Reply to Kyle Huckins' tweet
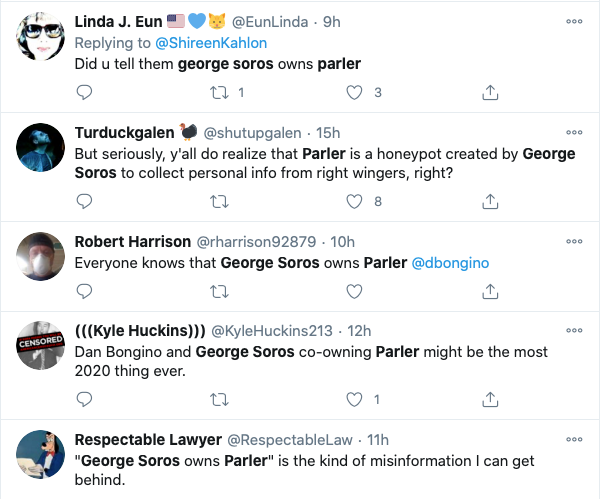 click(85, 399)
